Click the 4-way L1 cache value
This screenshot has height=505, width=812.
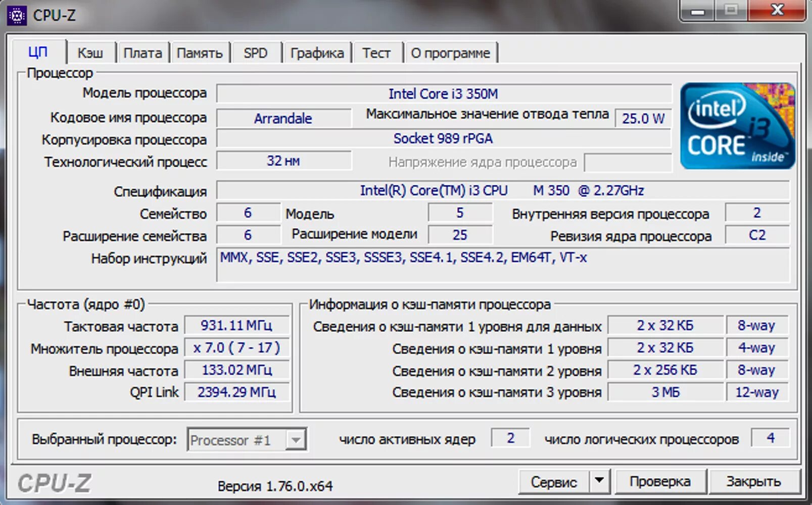click(x=756, y=347)
